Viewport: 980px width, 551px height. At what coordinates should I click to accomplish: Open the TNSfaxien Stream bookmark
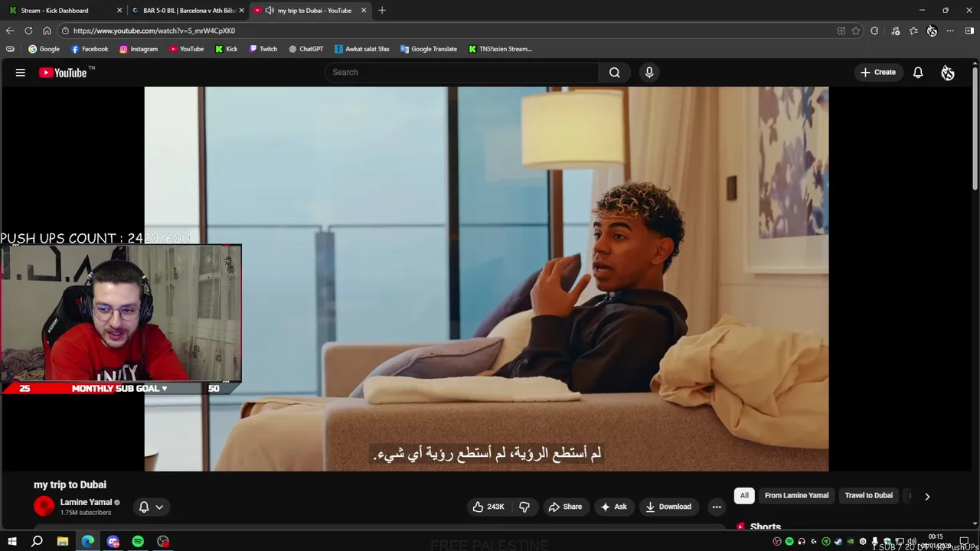500,49
